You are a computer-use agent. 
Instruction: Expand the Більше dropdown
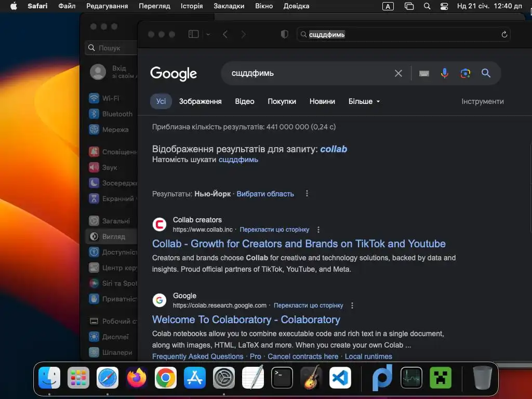(364, 101)
